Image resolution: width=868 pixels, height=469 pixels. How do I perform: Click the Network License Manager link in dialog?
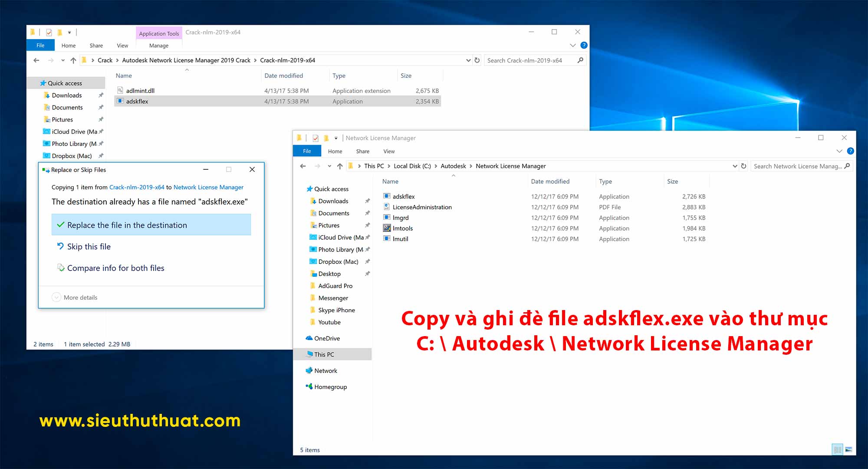tap(208, 187)
